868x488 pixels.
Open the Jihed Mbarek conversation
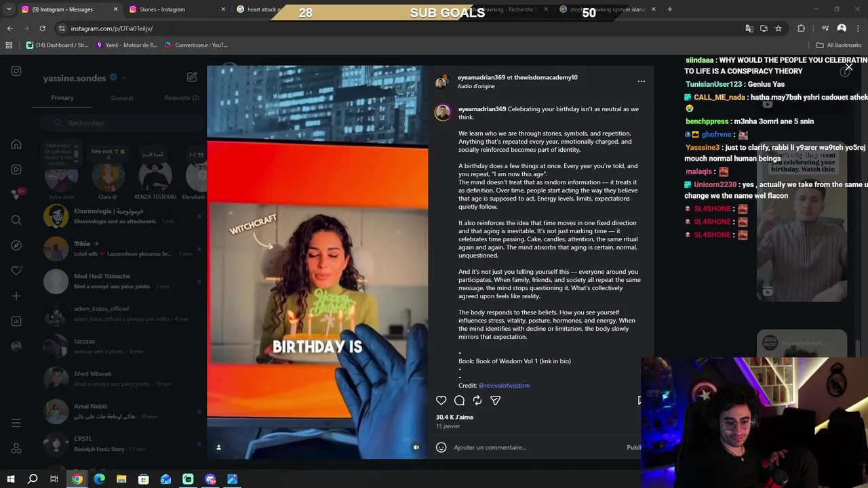tap(119, 379)
